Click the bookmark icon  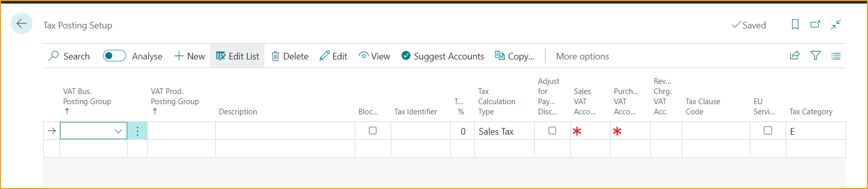pos(795,24)
